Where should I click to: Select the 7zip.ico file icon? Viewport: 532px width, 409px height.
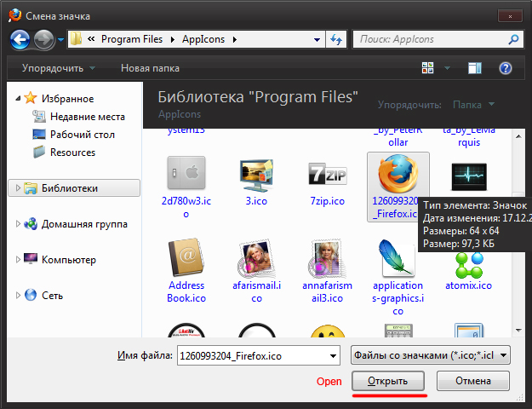pos(328,174)
